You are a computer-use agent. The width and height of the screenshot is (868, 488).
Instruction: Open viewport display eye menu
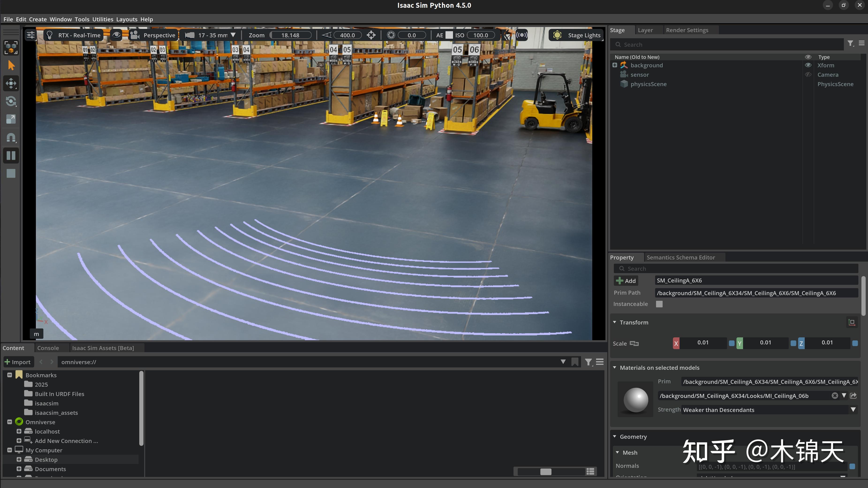116,35
